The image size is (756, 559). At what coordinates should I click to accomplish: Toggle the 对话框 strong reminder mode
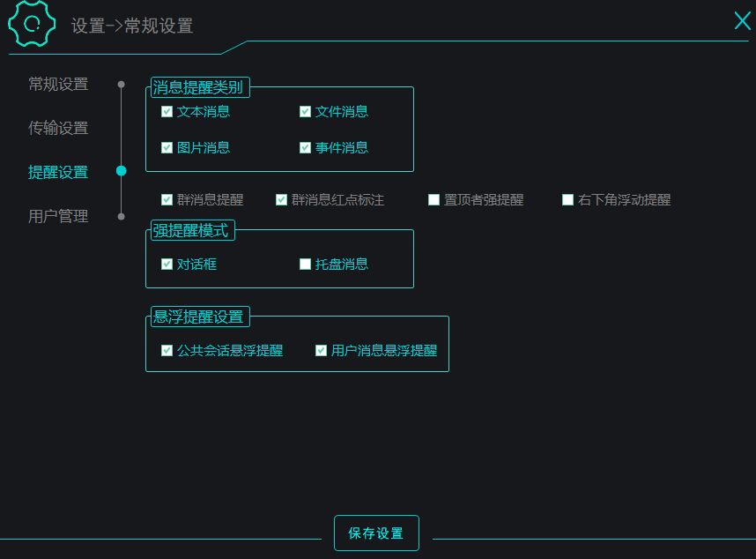[167, 265]
